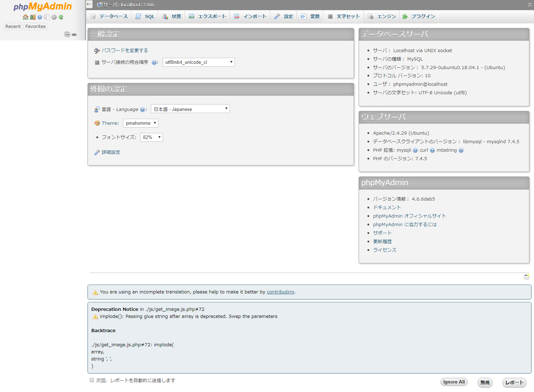Click help icon after curl extension
This screenshot has width=534, height=392.
click(432, 150)
